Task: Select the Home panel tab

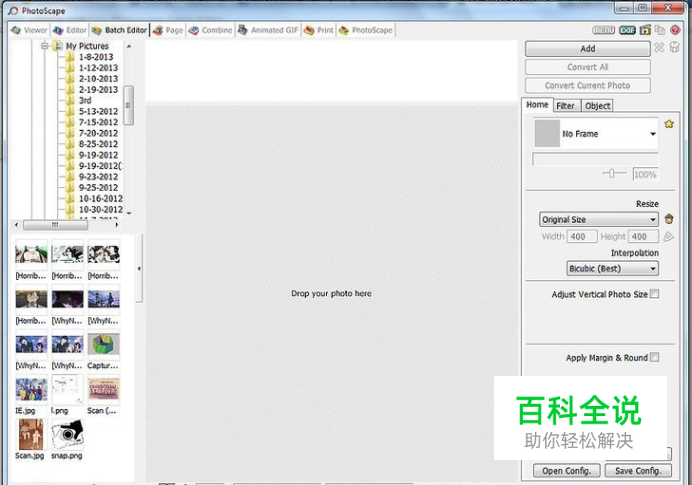Action: coord(537,105)
